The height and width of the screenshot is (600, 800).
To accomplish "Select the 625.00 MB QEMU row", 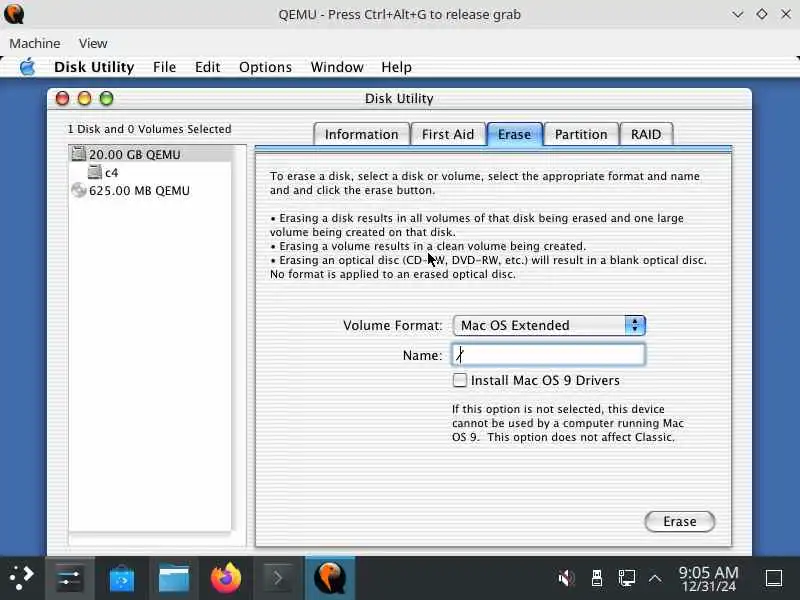I will pyautogui.click(x=150, y=190).
